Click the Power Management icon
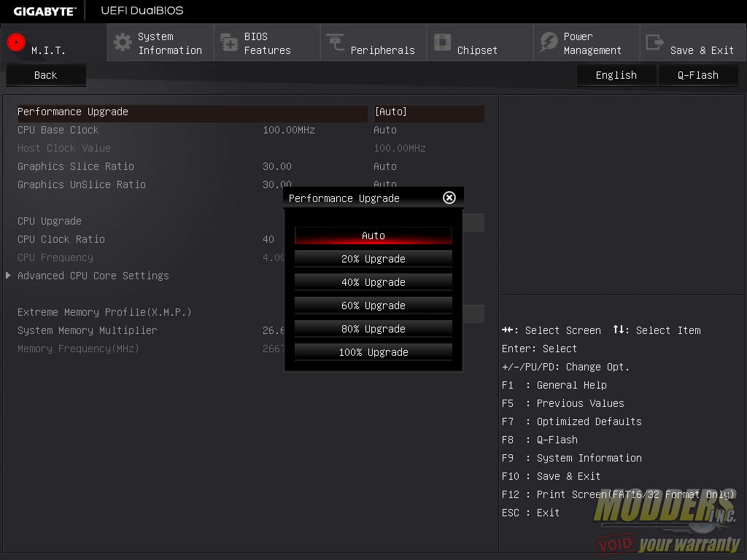Viewport: 747px width, 560px height. tap(549, 42)
